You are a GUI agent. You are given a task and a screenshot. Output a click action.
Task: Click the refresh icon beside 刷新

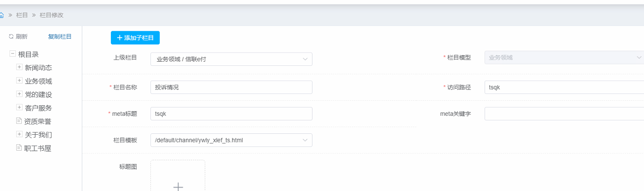click(x=11, y=37)
